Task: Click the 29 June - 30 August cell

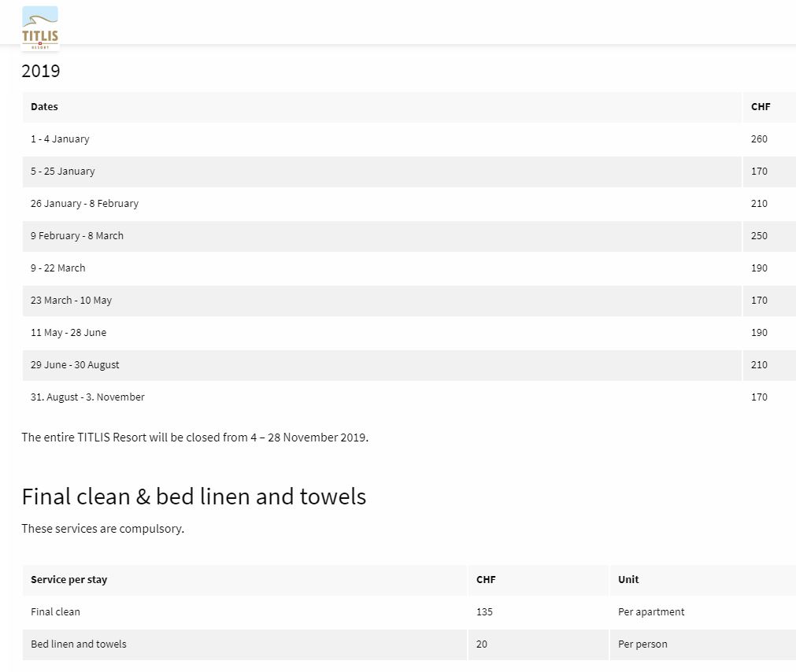Action: [x=76, y=365]
